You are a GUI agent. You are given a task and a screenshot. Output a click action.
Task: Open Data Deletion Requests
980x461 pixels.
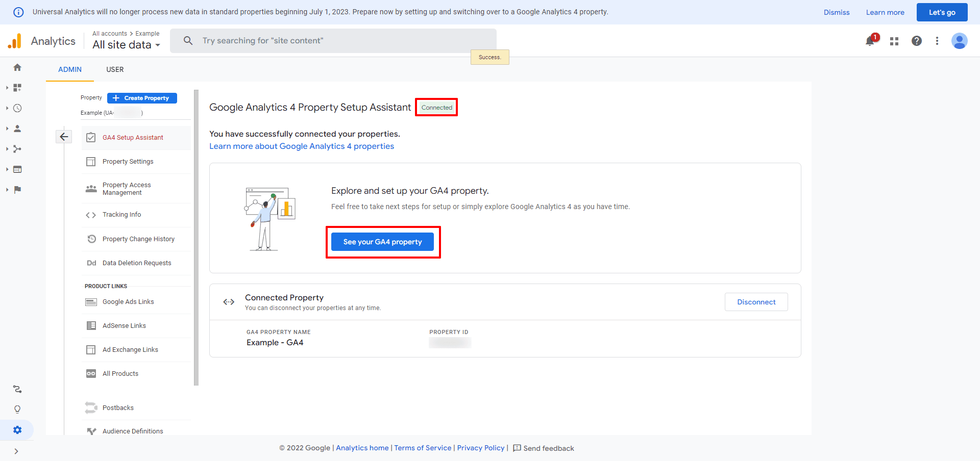(x=136, y=263)
